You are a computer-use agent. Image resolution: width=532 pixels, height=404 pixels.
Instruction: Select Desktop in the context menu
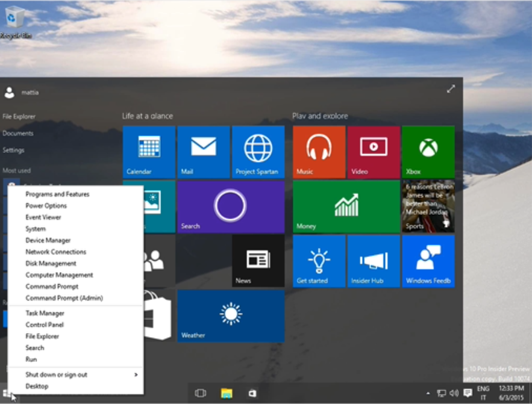(75, 386)
